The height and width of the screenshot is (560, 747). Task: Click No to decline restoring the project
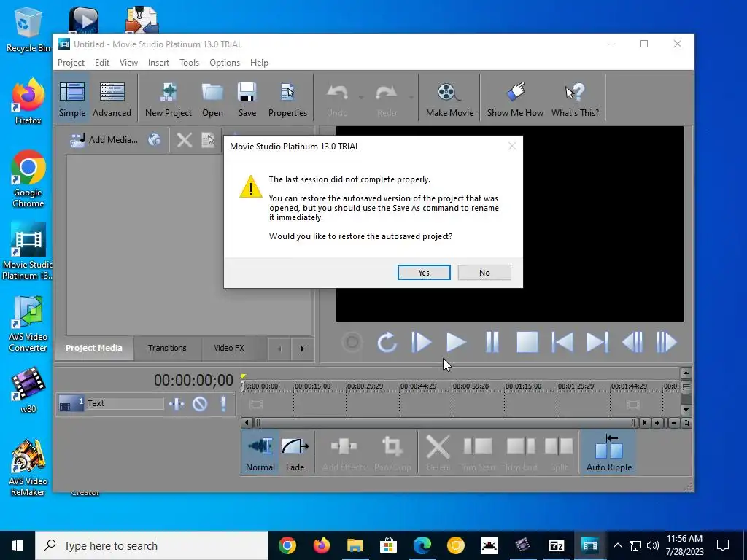[484, 273]
